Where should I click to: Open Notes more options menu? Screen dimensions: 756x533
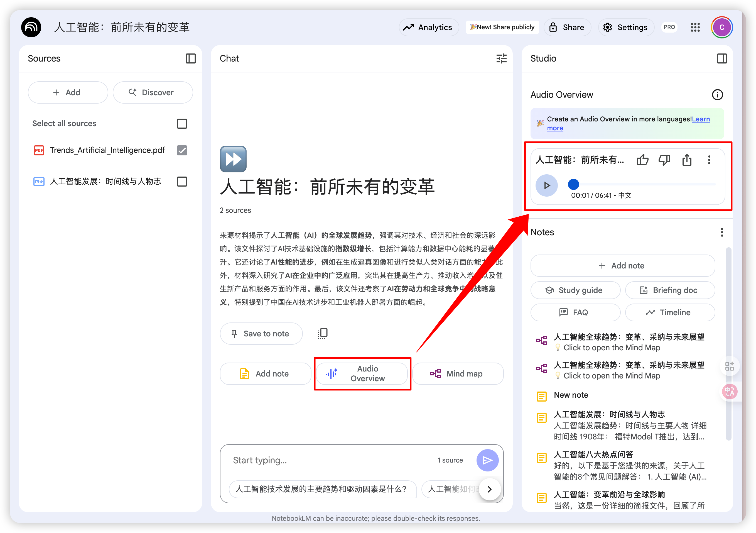click(722, 233)
